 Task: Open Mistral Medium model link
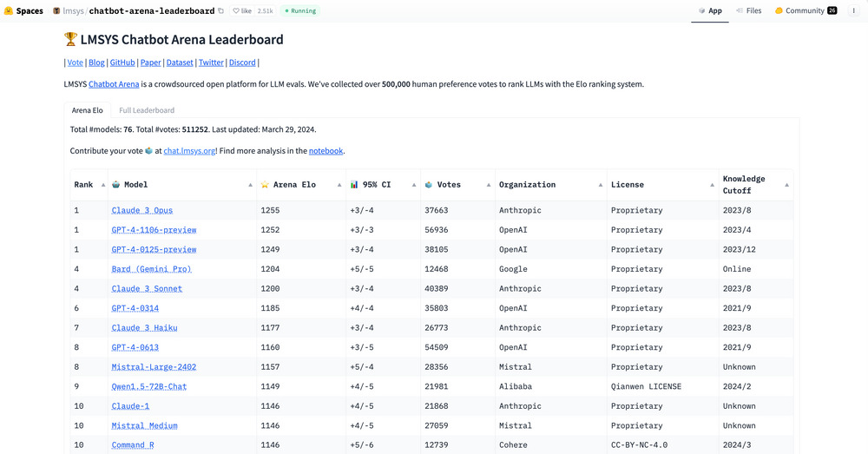coord(144,425)
